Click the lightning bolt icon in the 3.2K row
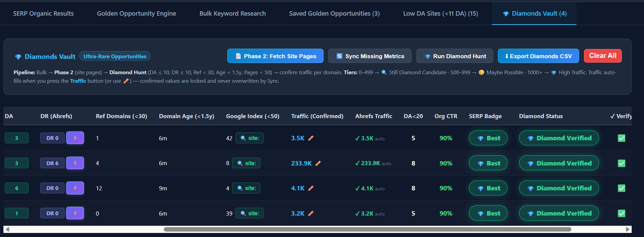This screenshot has height=237, width=644. [75, 213]
